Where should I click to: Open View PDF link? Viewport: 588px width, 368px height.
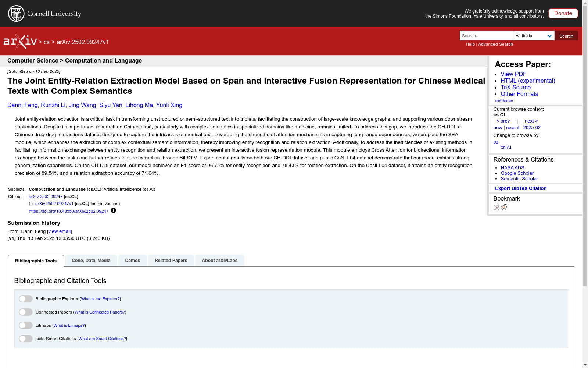point(513,74)
